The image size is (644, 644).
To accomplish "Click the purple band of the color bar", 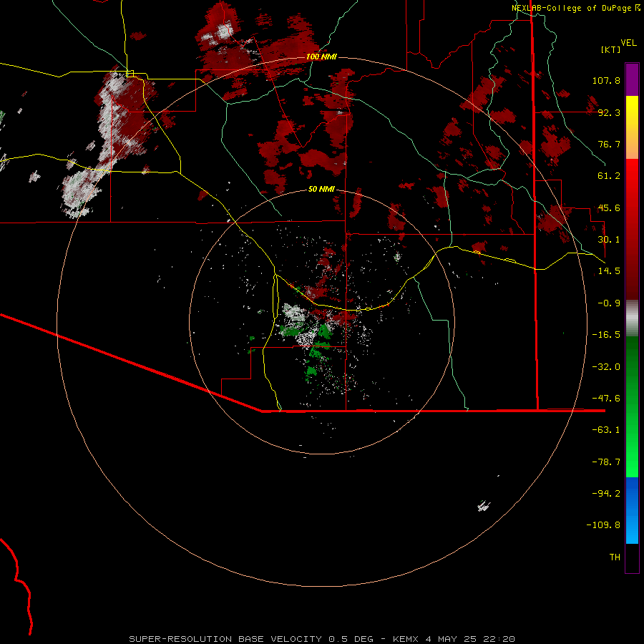I will click(632, 79).
